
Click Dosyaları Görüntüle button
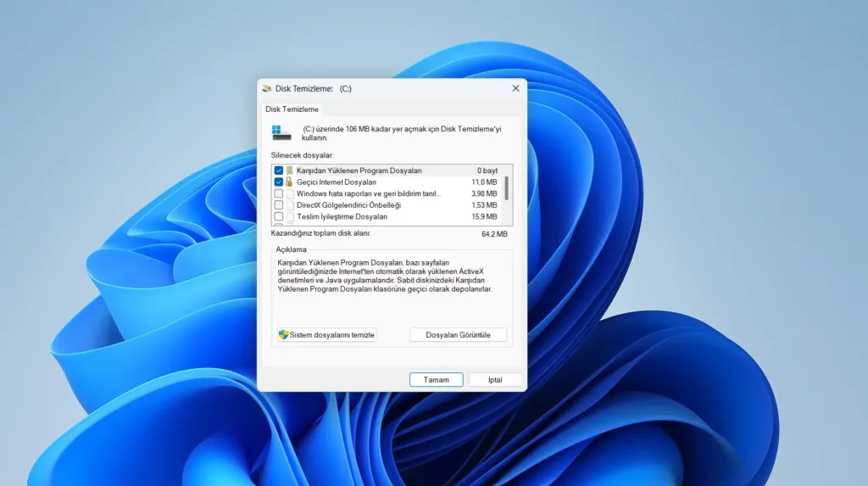tap(458, 335)
